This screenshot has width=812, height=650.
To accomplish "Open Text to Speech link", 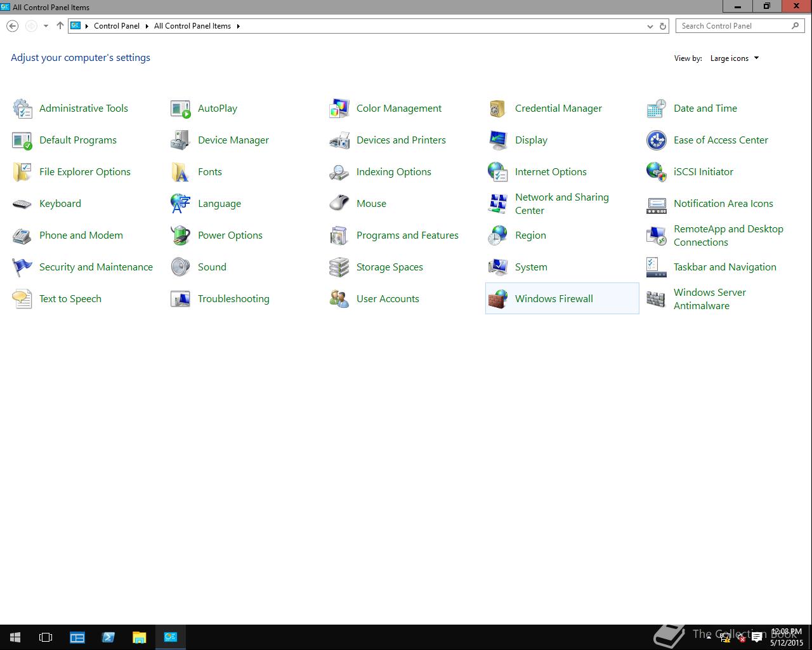I will (70, 299).
